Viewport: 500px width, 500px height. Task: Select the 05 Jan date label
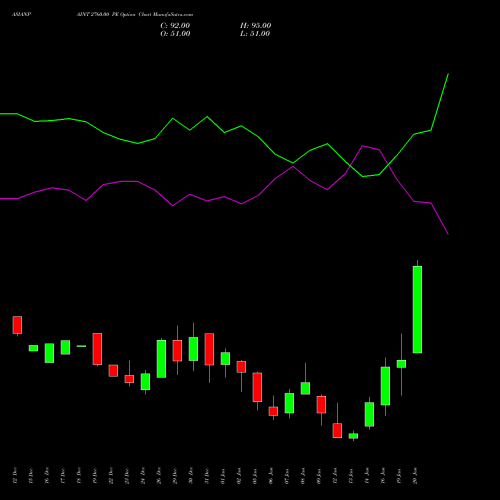[x=255, y=476]
